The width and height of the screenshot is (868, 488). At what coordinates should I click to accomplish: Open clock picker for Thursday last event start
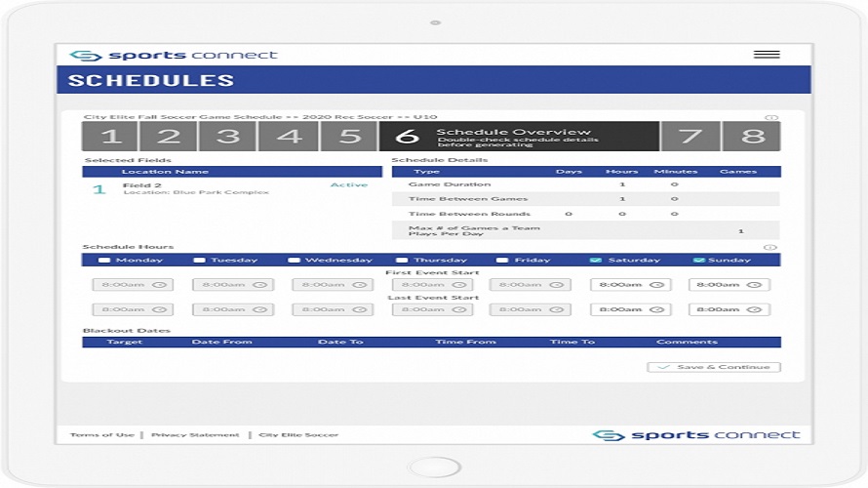pos(459,309)
